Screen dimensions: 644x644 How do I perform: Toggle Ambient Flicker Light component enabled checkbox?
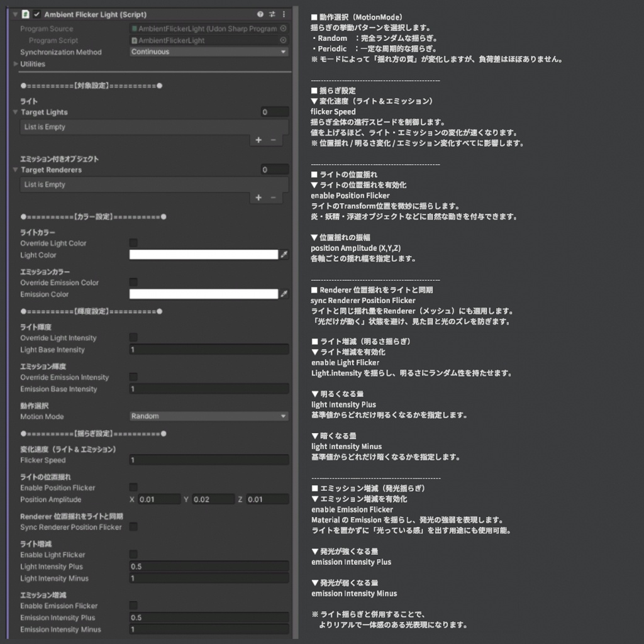point(37,14)
